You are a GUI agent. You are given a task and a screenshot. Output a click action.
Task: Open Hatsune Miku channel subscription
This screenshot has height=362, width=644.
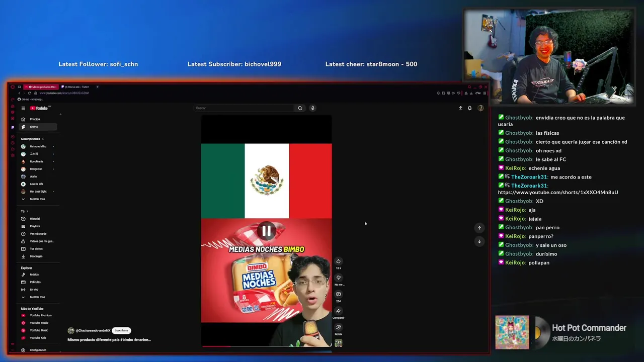click(38, 146)
